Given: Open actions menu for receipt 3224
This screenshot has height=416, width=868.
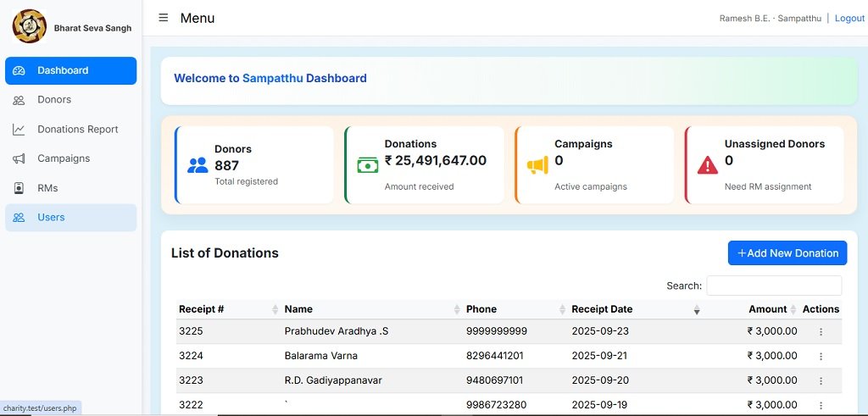Looking at the screenshot, I should click(x=821, y=357).
